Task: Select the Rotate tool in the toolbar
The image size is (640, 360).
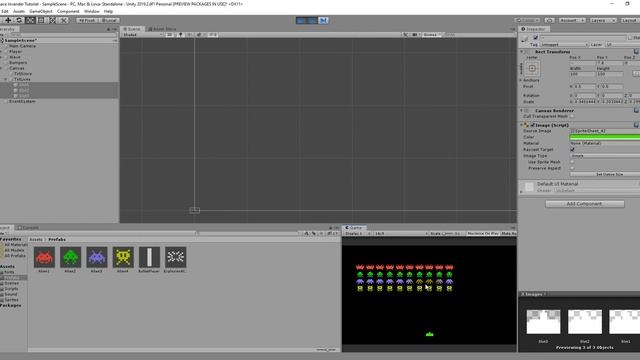Action: pyautogui.click(x=19, y=20)
